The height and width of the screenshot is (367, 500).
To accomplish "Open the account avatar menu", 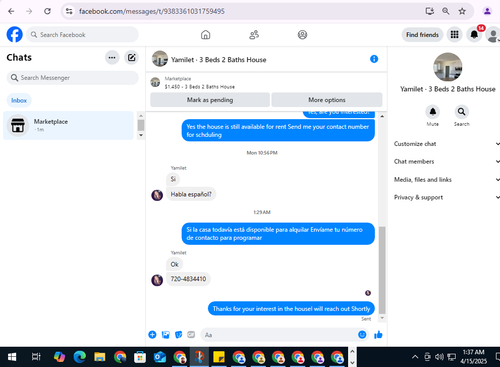I will coord(493,35).
